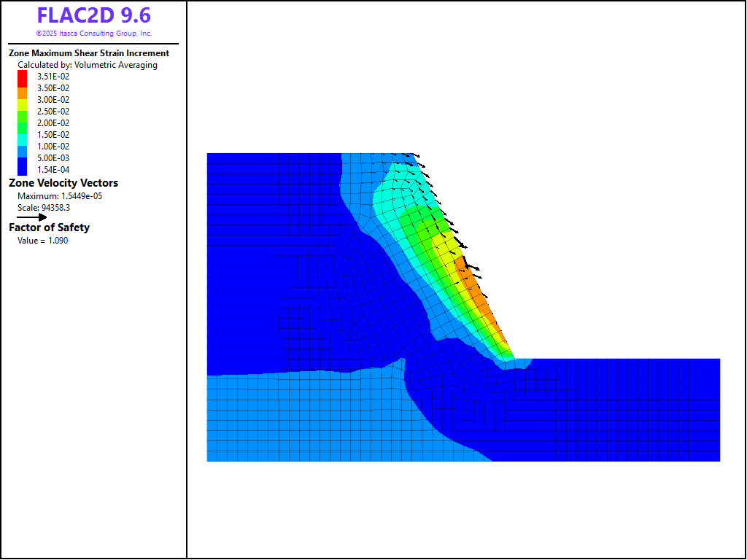Image resolution: width=747 pixels, height=560 pixels.
Task: Click the FLAC2D 9.6 title logo
Action: click(x=94, y=15)
